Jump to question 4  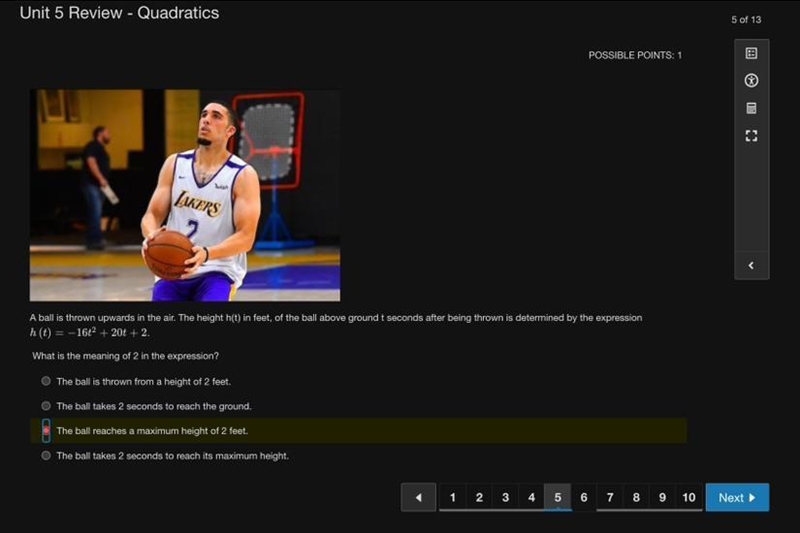531,497
